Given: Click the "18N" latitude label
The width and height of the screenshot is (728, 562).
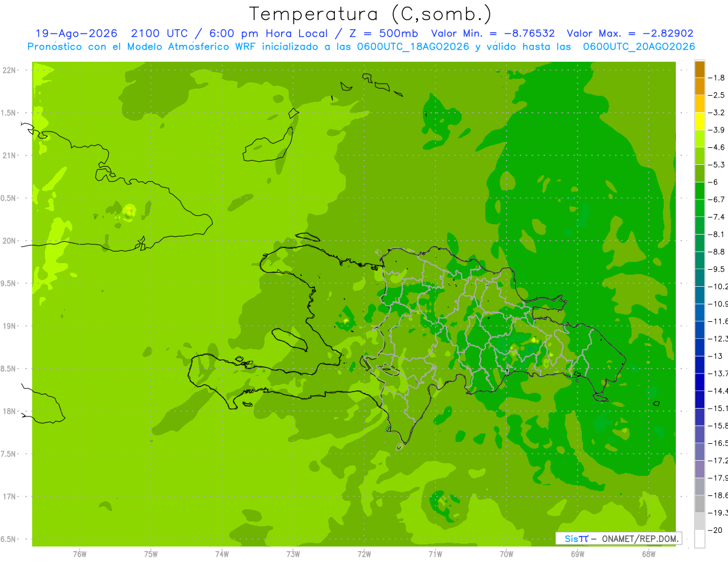Looking at the screenshot, I should 8,411.
